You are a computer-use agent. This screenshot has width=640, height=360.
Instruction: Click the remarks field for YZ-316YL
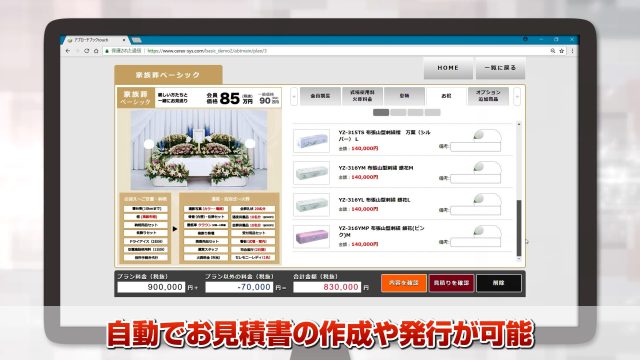coord(476,211)
